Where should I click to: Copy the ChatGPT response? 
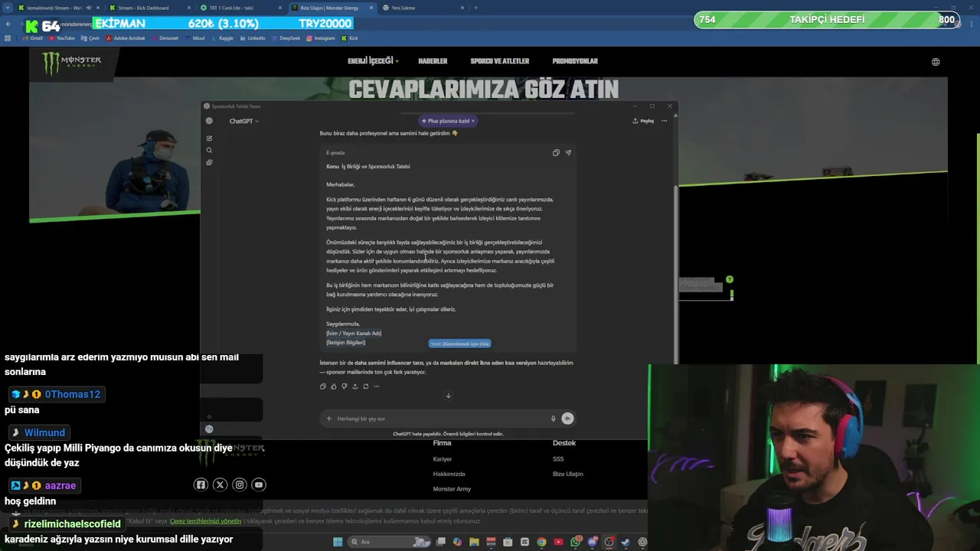pos(322,386)
